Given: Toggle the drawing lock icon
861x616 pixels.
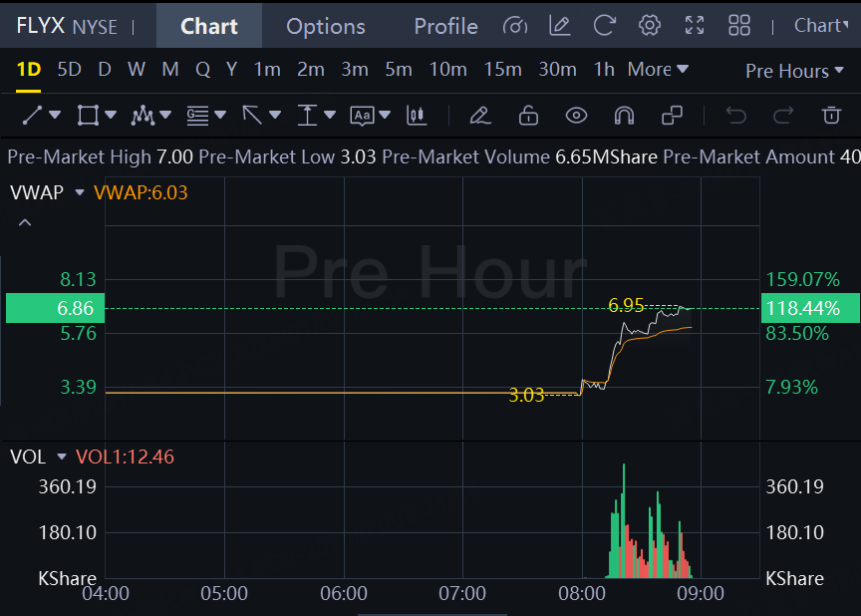Looking at the screenshot, I should [x=528, y=116].
